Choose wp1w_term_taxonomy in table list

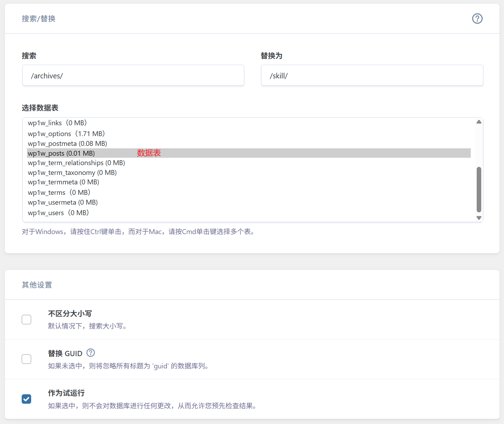72,173
